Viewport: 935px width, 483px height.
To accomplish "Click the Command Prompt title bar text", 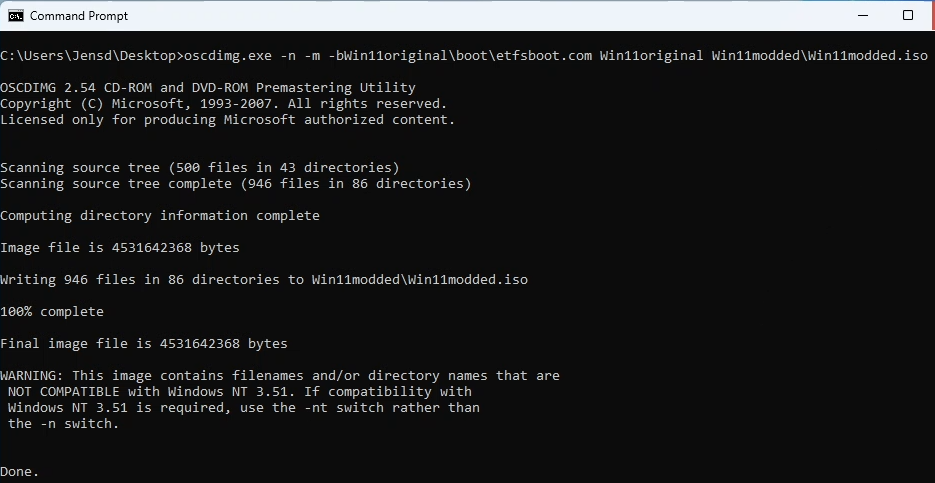I will click(79, 16).
